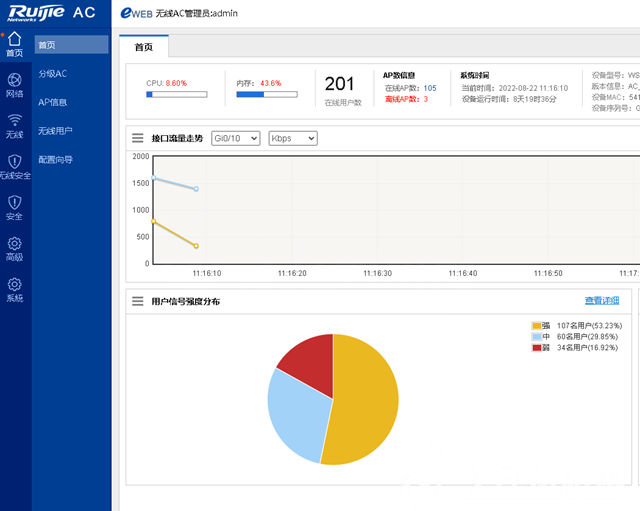Open 配置向导 configuration wizard

(55, 159)
